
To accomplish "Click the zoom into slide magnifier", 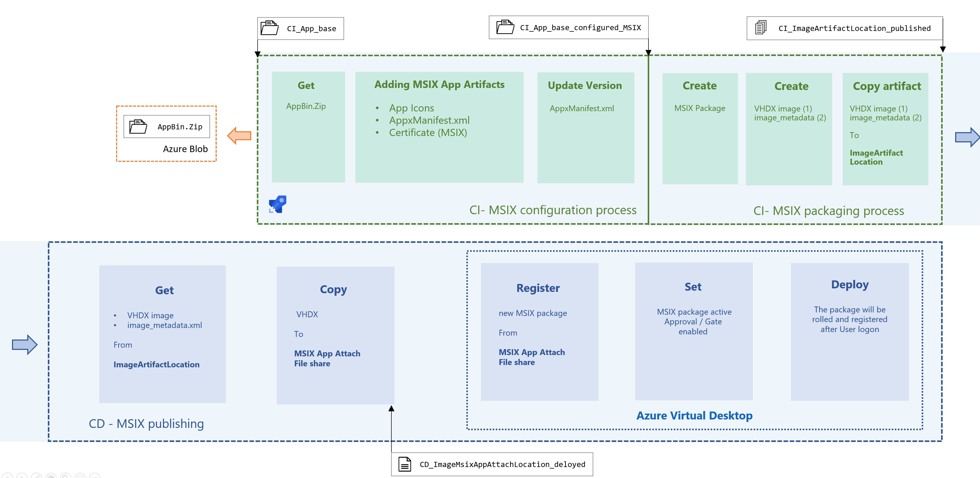I will (65, 476).
